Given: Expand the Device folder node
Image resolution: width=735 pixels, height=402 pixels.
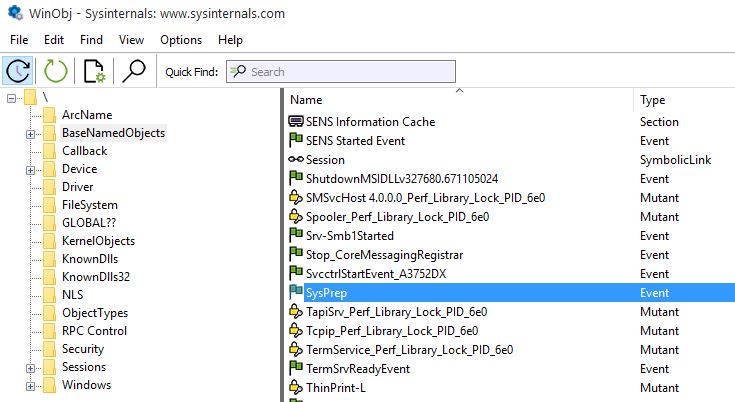Looking at the screenshot, I should click(x=30, y=170).
